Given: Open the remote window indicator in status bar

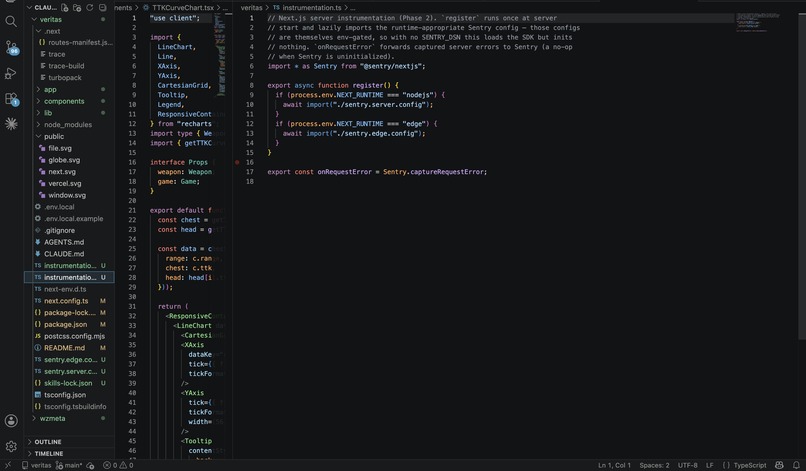Looking at the screenshot, I should coord(8,465).
